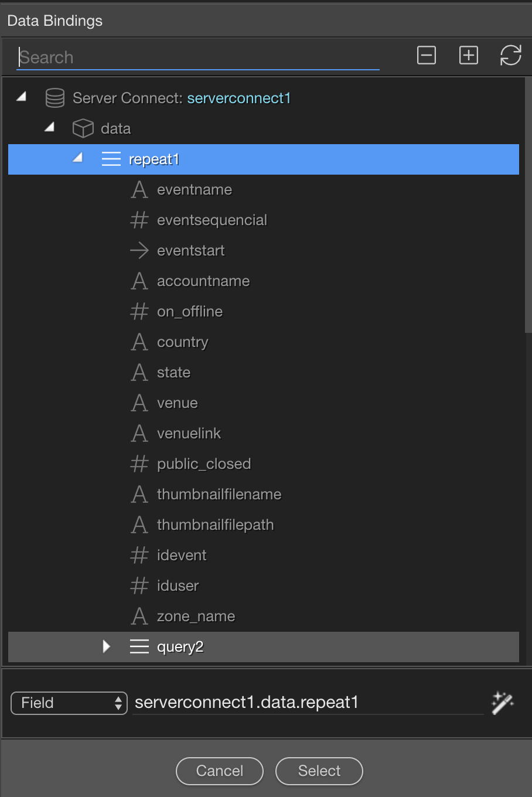The width and height of the screenshot is (532, 797).
Task: Refresh the data bindings list
Action: coord(511,56)
